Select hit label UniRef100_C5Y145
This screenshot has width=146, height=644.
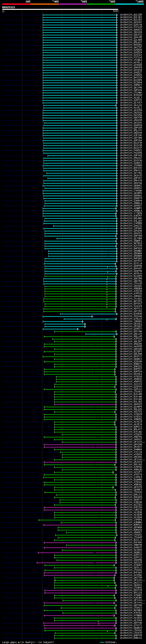tap(131, 284)
